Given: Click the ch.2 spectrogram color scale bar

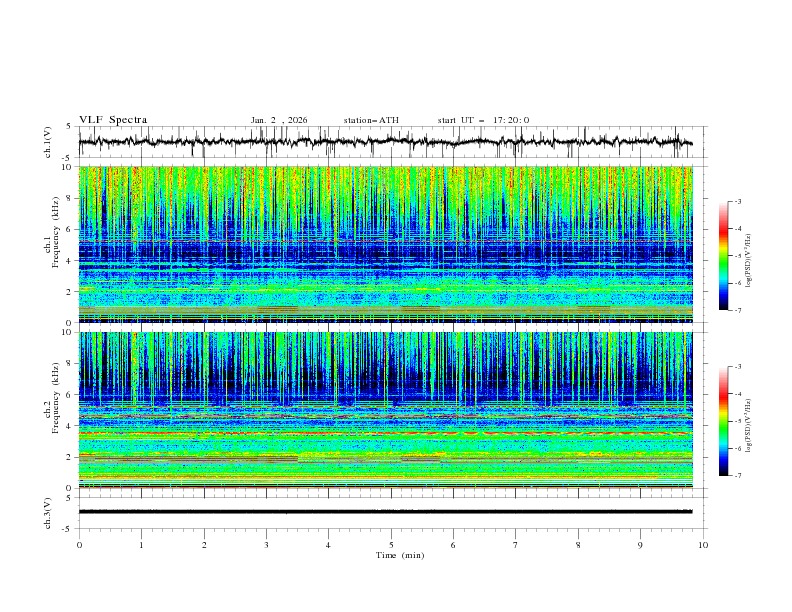Looking at the screenshot, I should click(x=723, y=421).
